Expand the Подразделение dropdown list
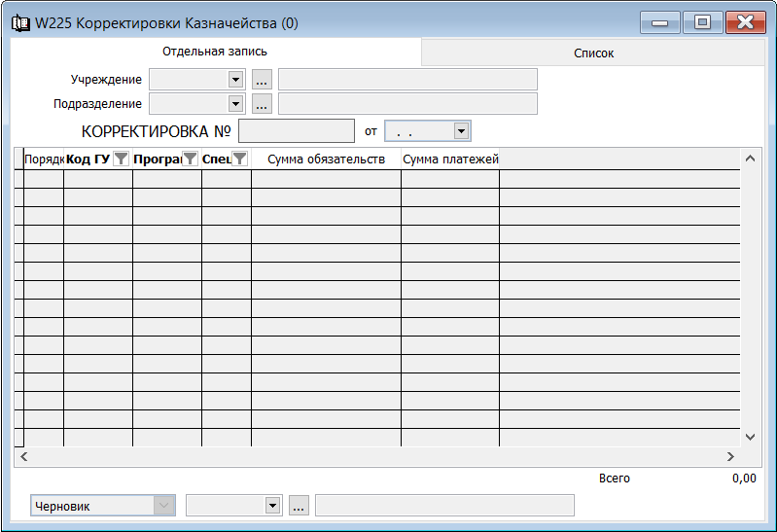The image size is (777, 532). click(x=234, y=104)
